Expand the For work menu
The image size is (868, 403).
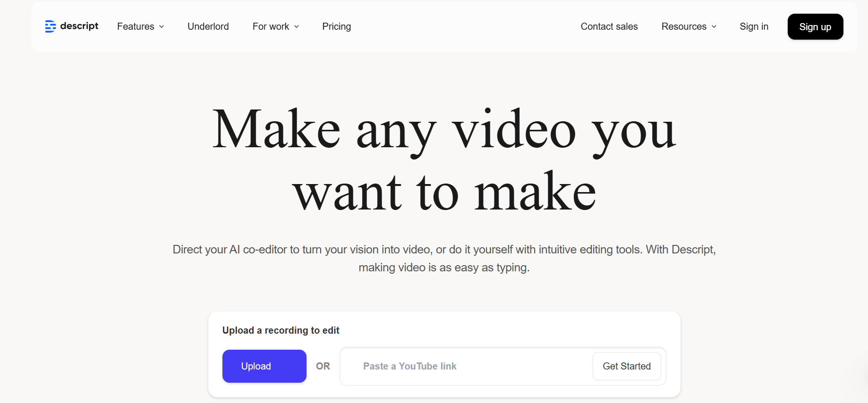click(276, 26)
